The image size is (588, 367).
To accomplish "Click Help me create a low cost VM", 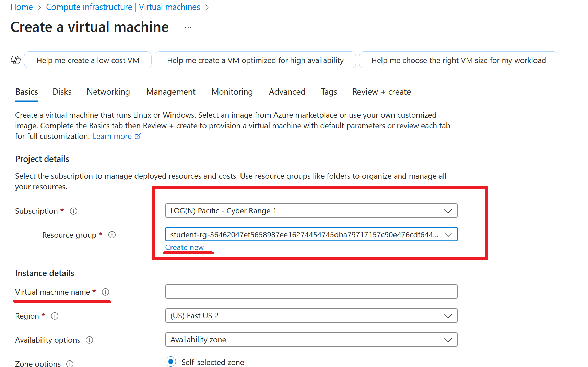I will 88,60.
